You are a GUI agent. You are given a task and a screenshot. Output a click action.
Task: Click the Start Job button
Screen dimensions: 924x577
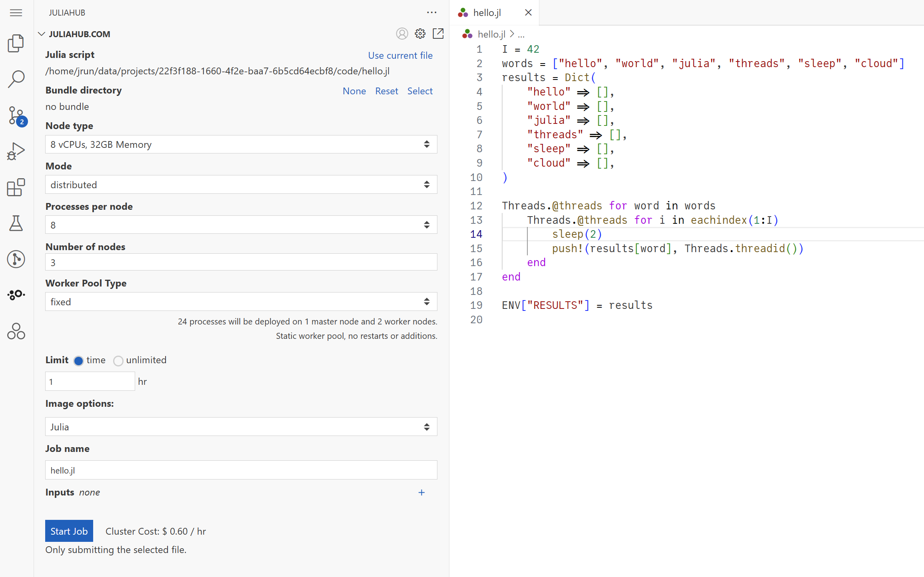tap(69, 531)
